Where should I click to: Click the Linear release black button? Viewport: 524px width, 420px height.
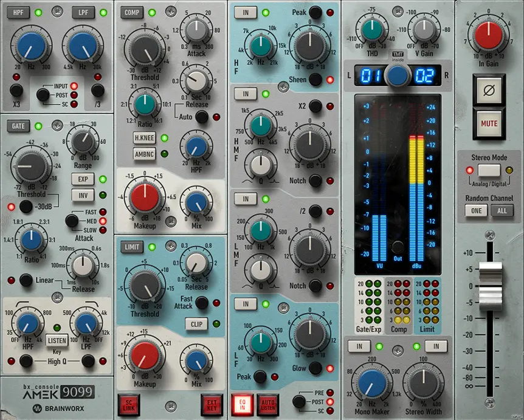(26, 280)
